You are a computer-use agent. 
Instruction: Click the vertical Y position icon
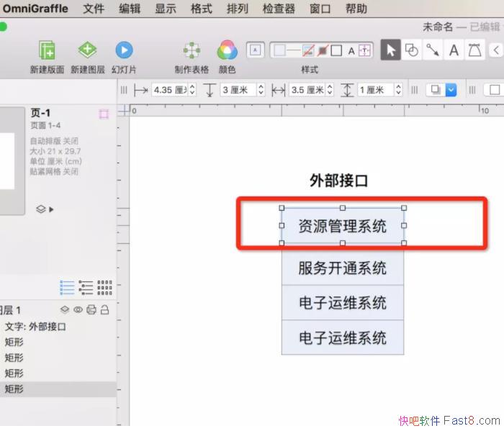(x=210, y=90)
